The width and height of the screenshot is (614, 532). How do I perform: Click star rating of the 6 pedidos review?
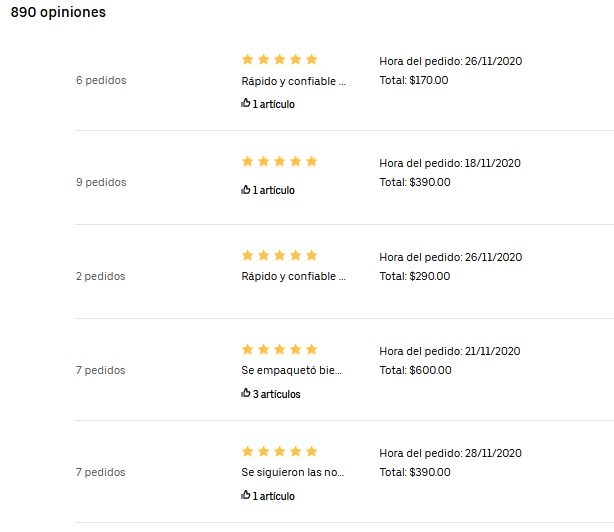click(x=280, y=59)
